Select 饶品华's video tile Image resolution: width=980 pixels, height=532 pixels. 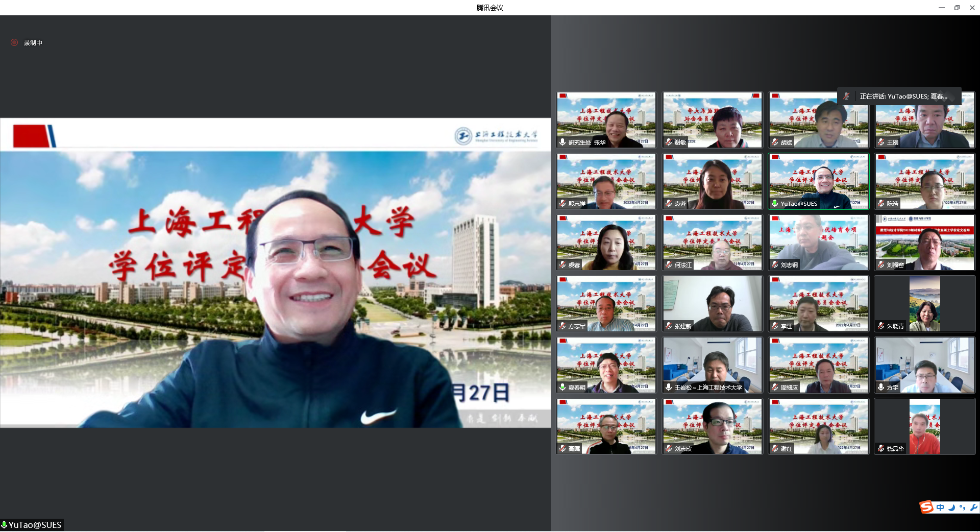924,426
